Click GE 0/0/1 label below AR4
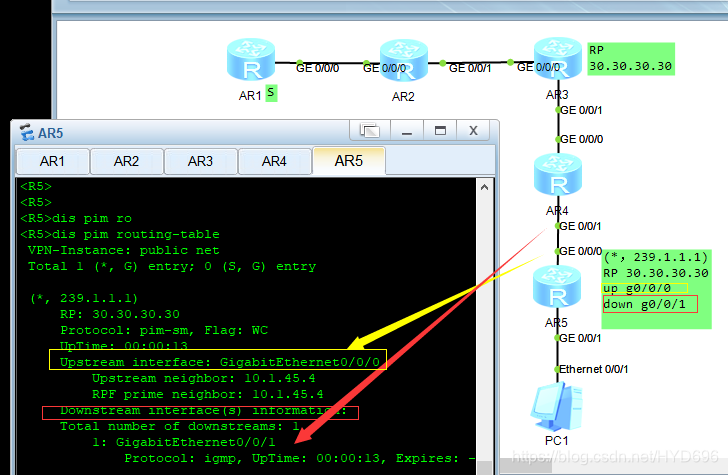This screenshot has width=728, height=475. pos(580,226)
